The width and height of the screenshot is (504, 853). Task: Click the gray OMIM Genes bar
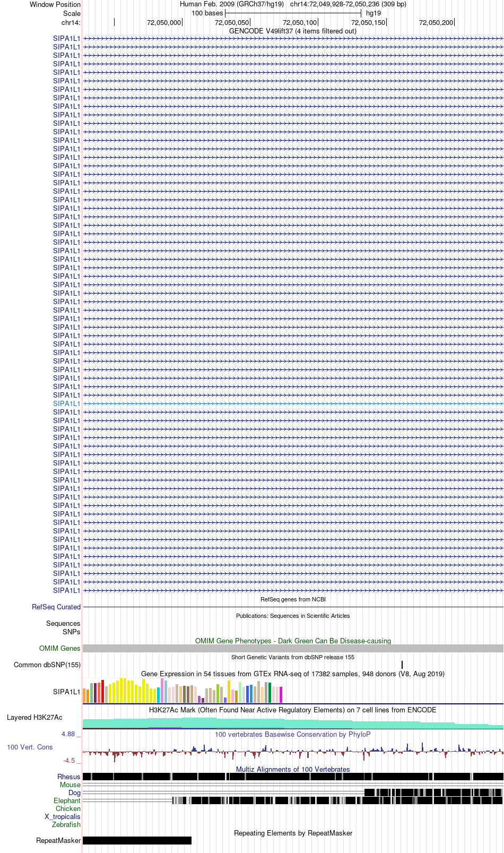(293, 648)
